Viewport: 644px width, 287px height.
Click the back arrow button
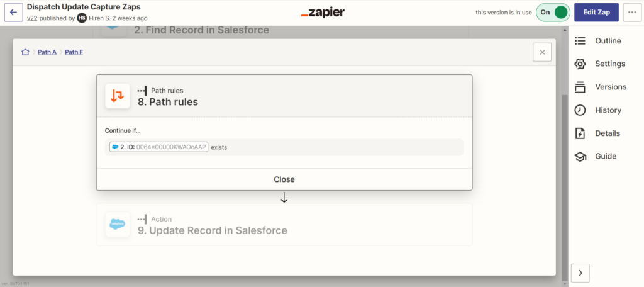click(x=13, y=12)
